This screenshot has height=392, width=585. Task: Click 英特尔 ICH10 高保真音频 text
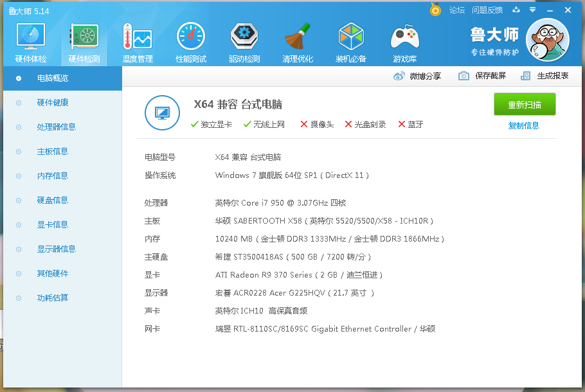pos(261,310)
